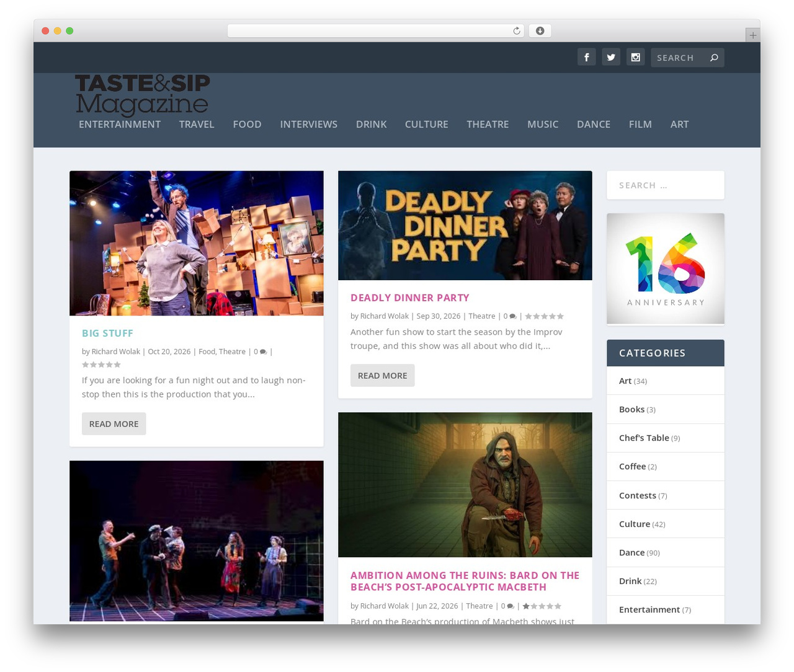Select Music in the navigation bar
This screenshot has width=794, height=672.
tap(543, 124)
